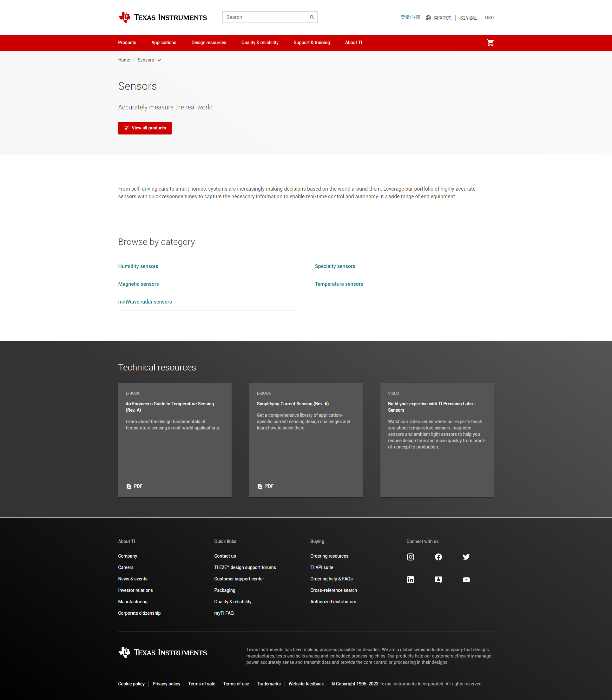Click footer Company link
Screen dimensions: 612x700
pyautogui.click(x=128, y=556)
